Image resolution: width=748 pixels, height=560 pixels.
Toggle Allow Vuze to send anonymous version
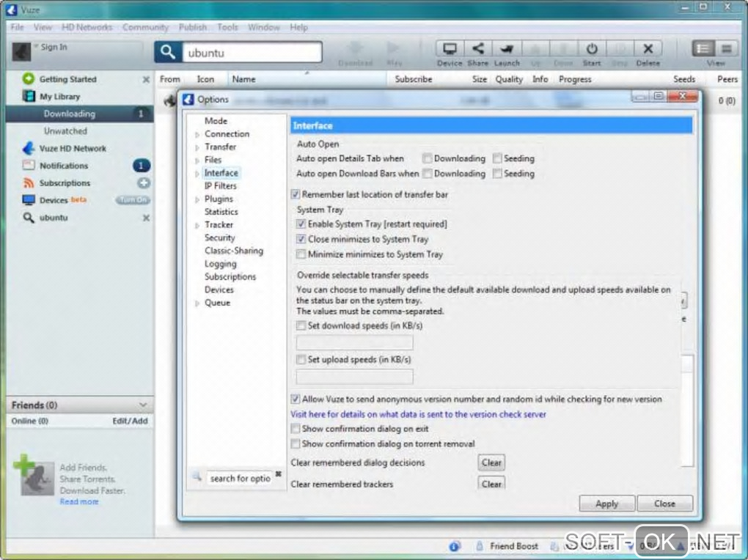click(296, 399)
